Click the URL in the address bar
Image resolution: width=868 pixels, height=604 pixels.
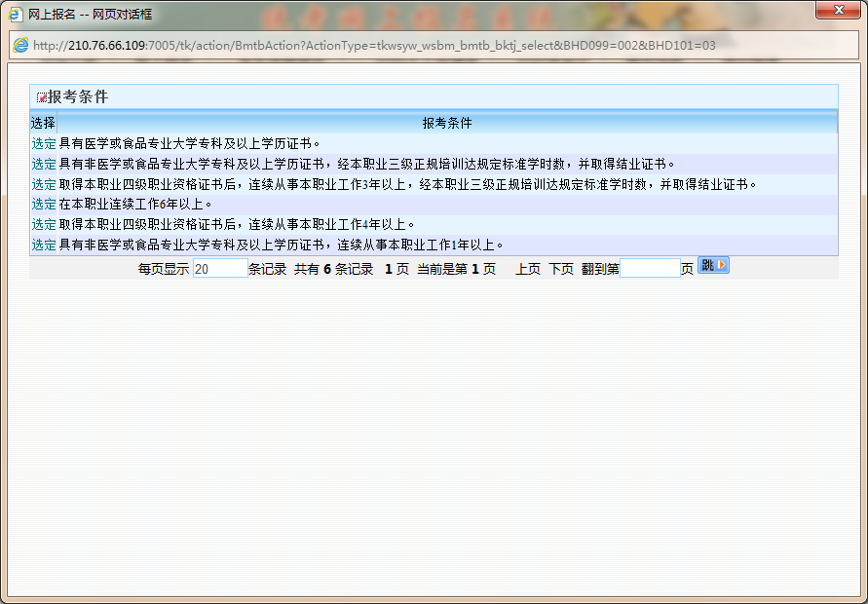[x=292, y=44]
